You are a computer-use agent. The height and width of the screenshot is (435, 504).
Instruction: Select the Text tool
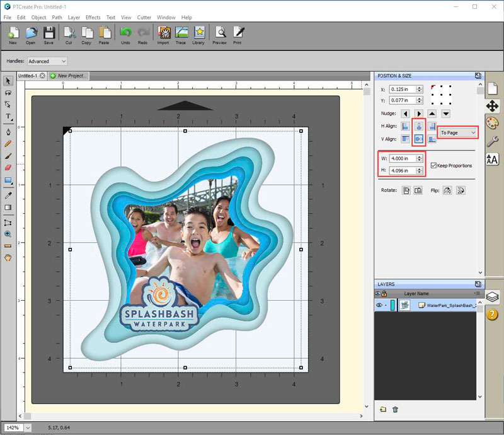click(x=8, y=117)
